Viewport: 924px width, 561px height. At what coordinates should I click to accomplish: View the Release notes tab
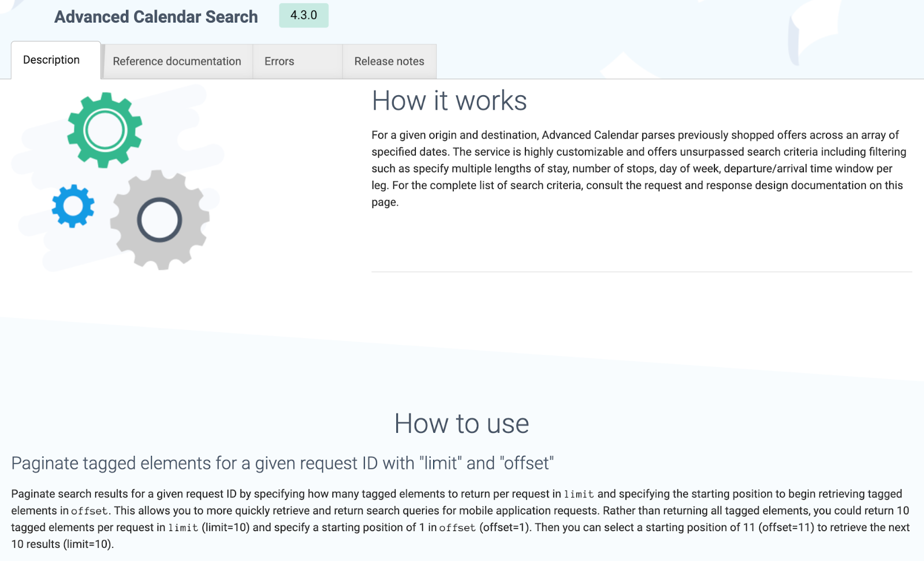[389, 61]
